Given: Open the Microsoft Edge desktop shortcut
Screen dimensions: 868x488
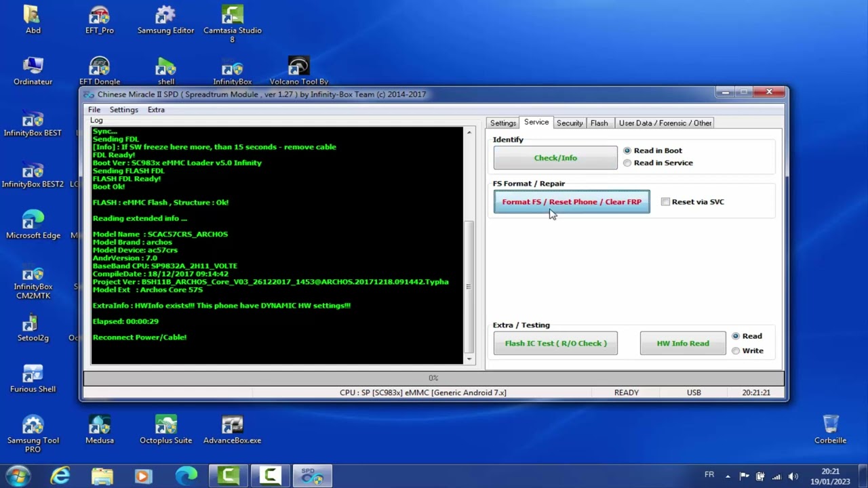Looking at the screenshot, I should click(33, 224).
